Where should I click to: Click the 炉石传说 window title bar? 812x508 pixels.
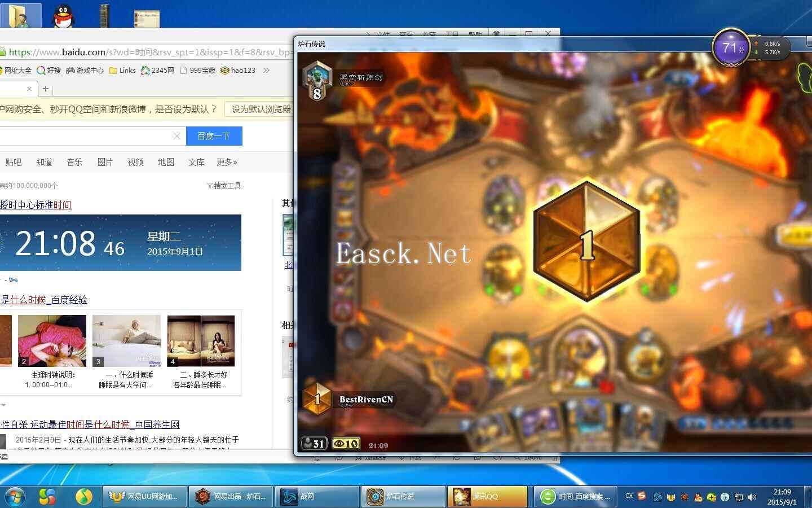(x=553, y=43)
